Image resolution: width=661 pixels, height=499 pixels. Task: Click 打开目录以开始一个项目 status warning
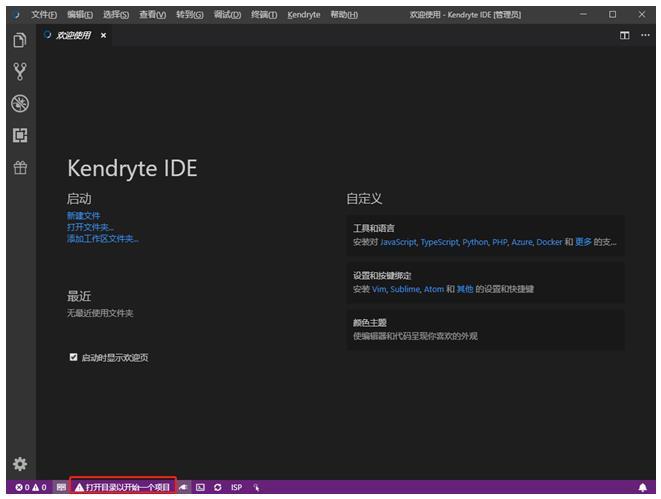[122, 487]
